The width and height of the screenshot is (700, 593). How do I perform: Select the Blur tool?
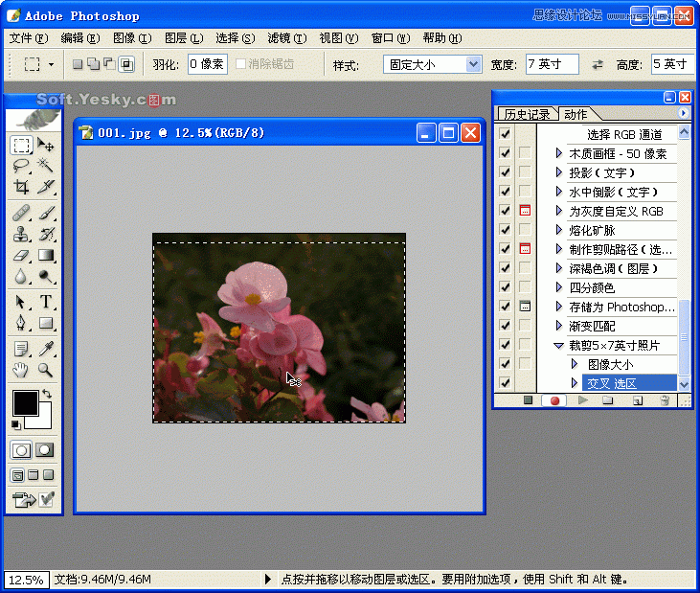(x=21, y=277)
